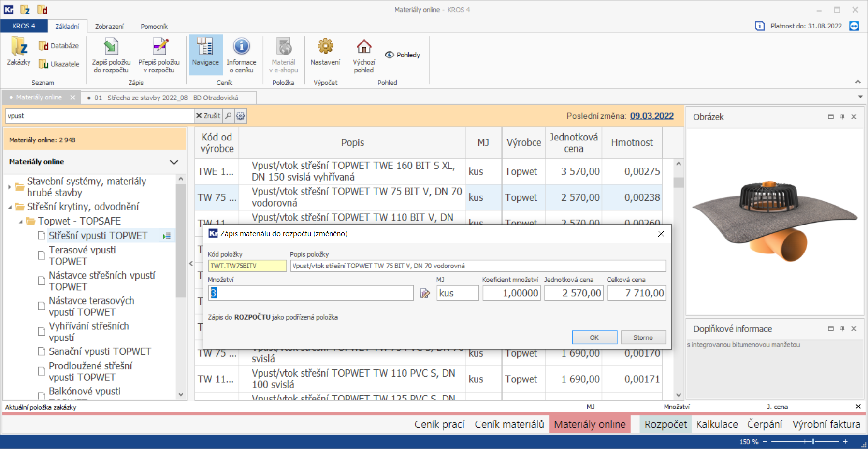The height and width of the screenshot is (449, 868).
Task: Switch to the Zobrazení ribbon tab
Action: (109, 27)
